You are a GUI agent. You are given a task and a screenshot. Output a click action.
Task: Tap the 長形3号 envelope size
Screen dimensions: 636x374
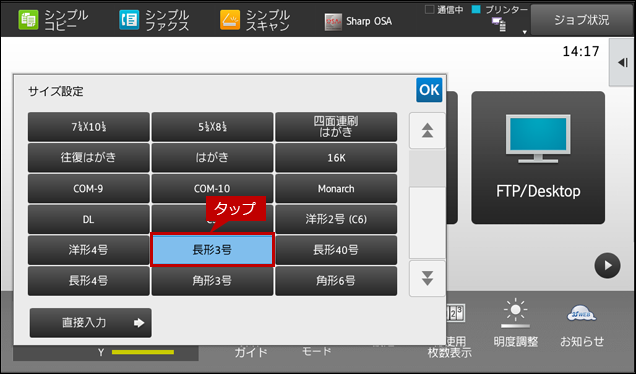212,250
